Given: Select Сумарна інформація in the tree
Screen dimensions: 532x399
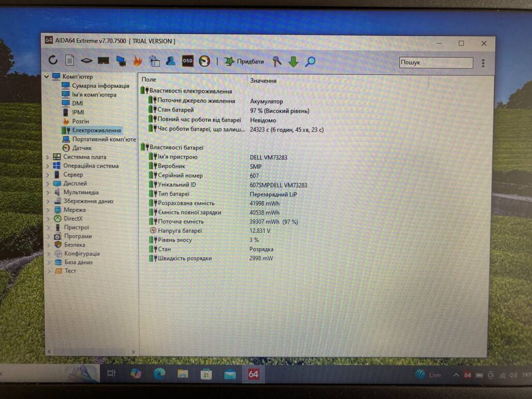Looking at the screenshot, I should [x=100, y=86].
